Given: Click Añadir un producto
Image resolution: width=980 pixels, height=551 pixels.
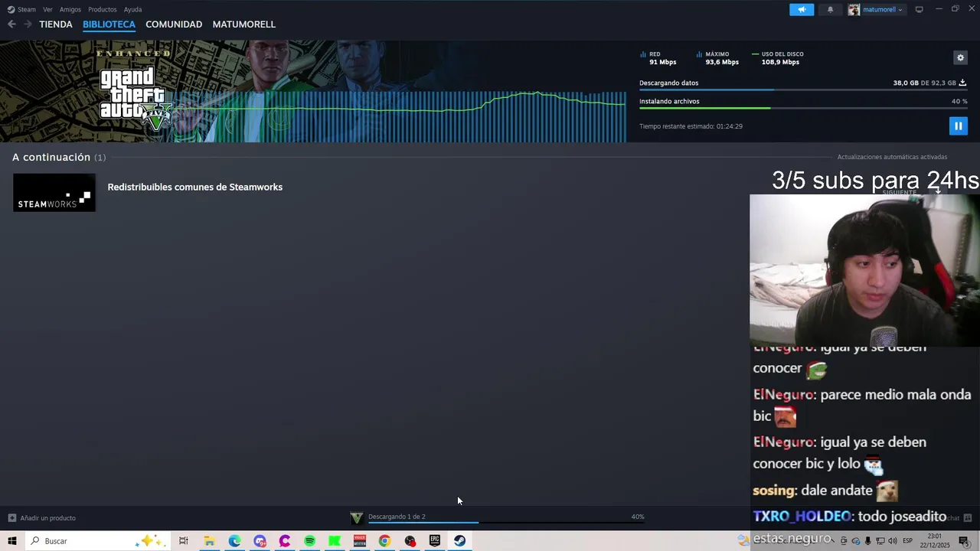Looking at the screenshot, I should pos(48,518).
